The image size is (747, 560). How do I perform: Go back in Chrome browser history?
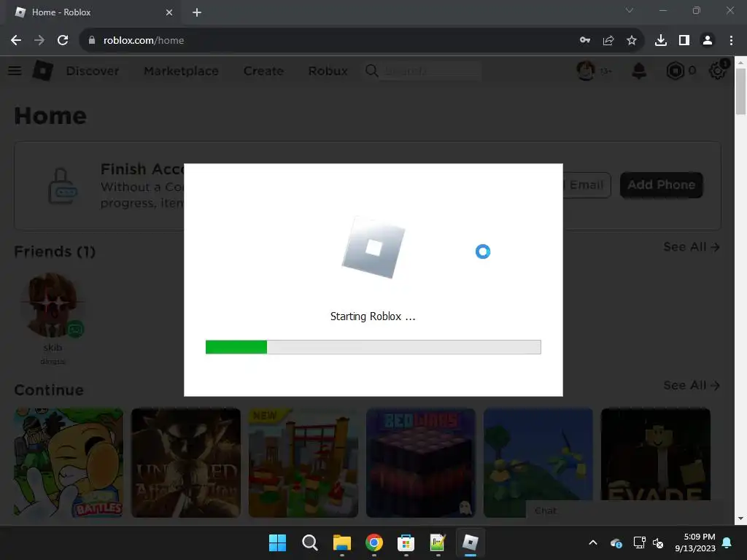16,41
